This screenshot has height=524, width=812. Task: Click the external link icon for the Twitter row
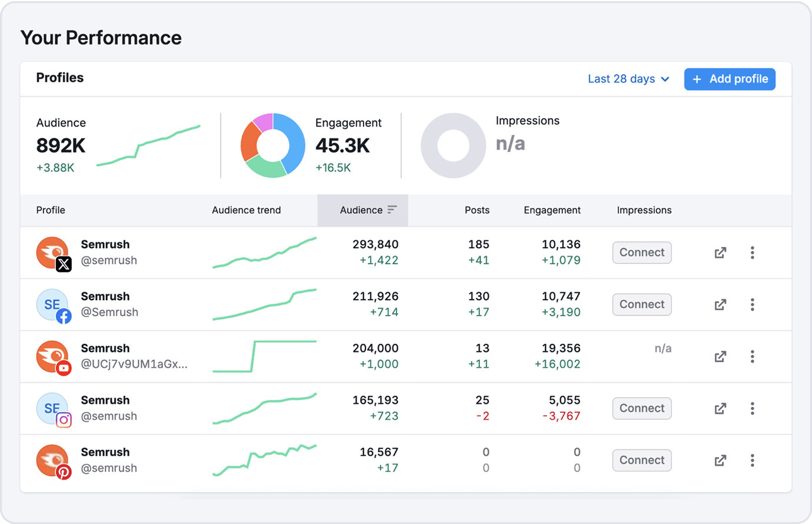[720, 253]
